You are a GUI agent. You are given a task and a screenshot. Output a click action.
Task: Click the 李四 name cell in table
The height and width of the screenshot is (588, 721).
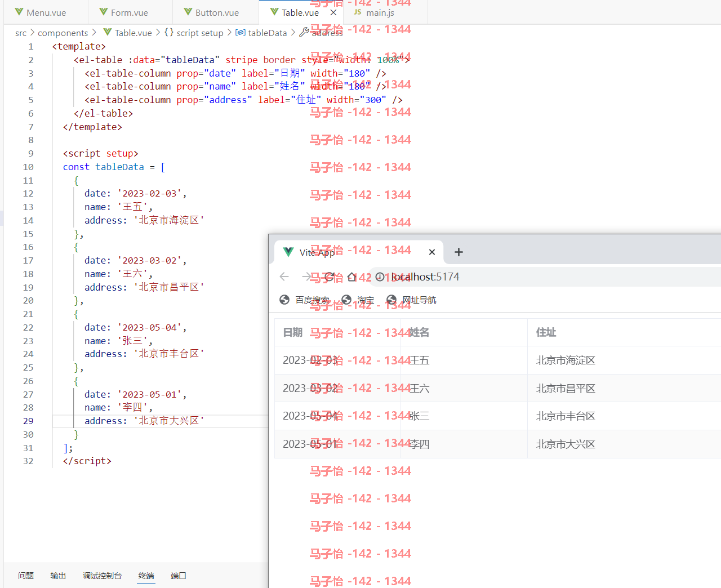click(464, 444)
